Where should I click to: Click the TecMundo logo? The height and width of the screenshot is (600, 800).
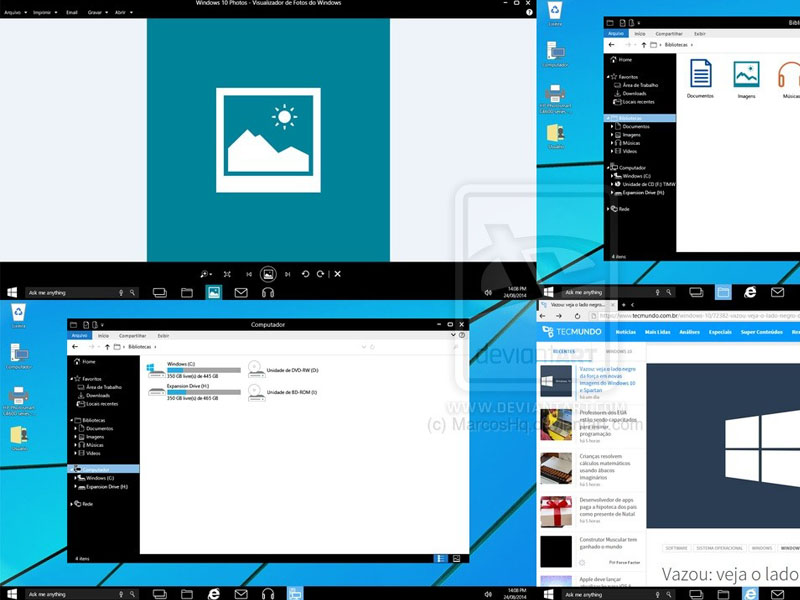click(572, 332)
